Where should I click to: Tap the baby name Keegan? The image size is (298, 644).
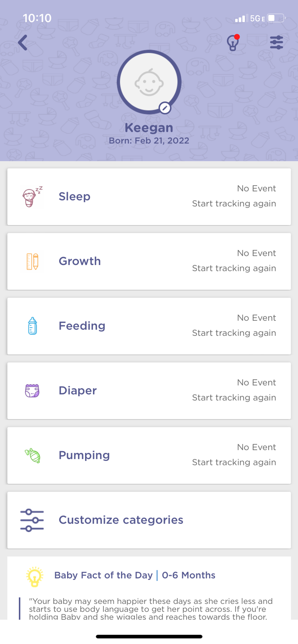coord(149,128)
